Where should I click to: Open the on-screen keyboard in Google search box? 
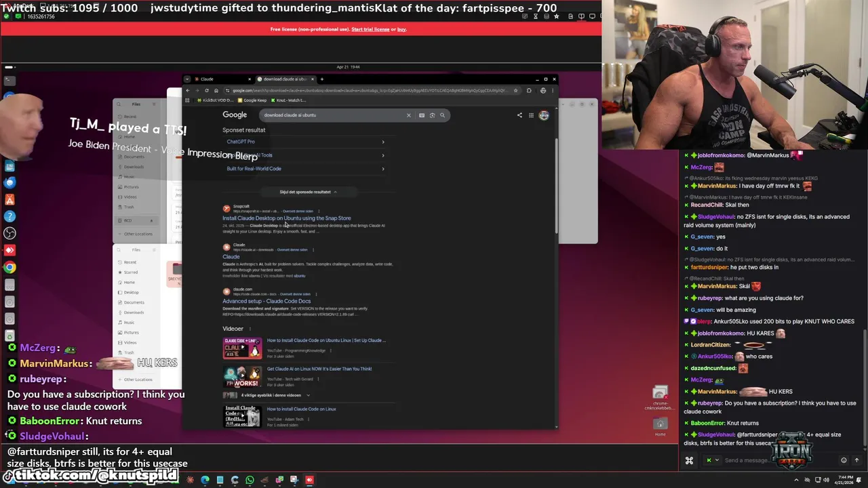pyautogui.click(x=422, y=115)
